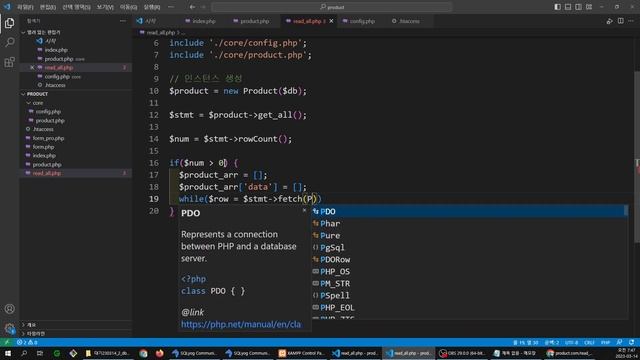Close the read_all.php editor tab
This screenshot has height=360, width=640.
[x=331, y=21]
